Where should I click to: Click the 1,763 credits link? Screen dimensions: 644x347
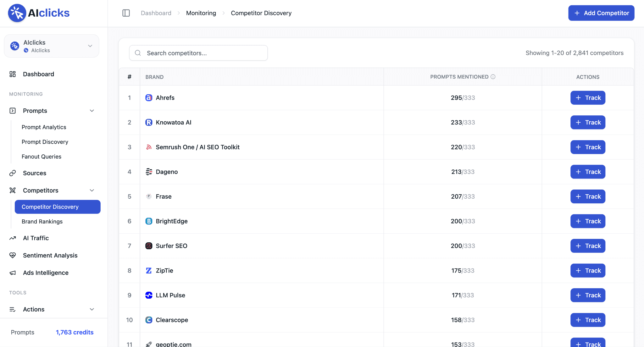[75, 332]
